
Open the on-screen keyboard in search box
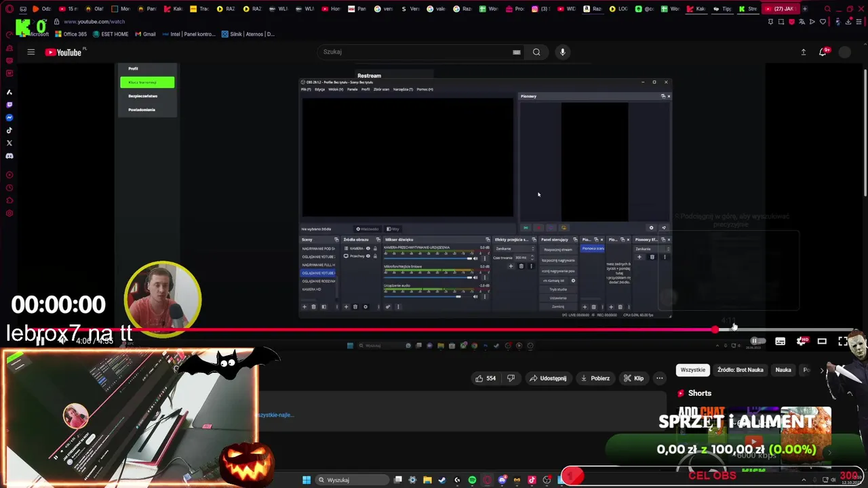517,52
